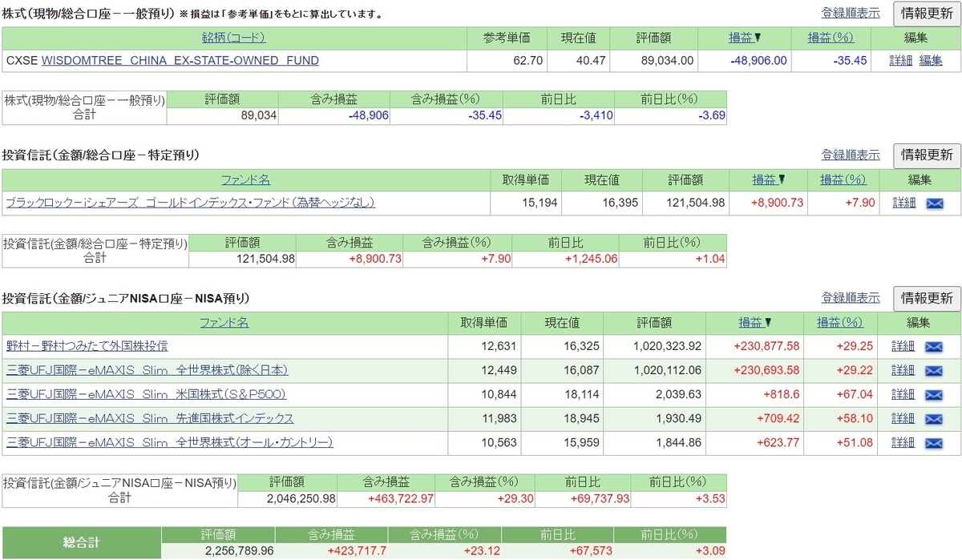Open 詳細 link for eMAXIS Slim 米国株式(S&P500)
Viewport: 962px width, 560px height.
903,395
